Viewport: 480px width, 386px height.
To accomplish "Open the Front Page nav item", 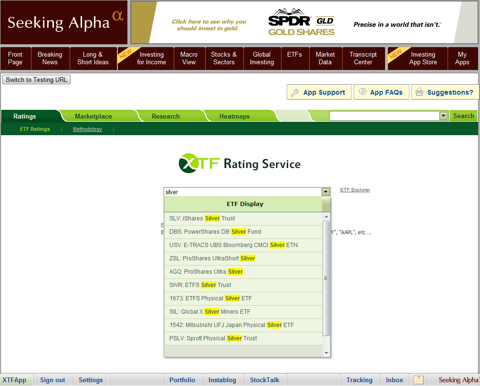I will pyautogui.click(x=15, y=58).
